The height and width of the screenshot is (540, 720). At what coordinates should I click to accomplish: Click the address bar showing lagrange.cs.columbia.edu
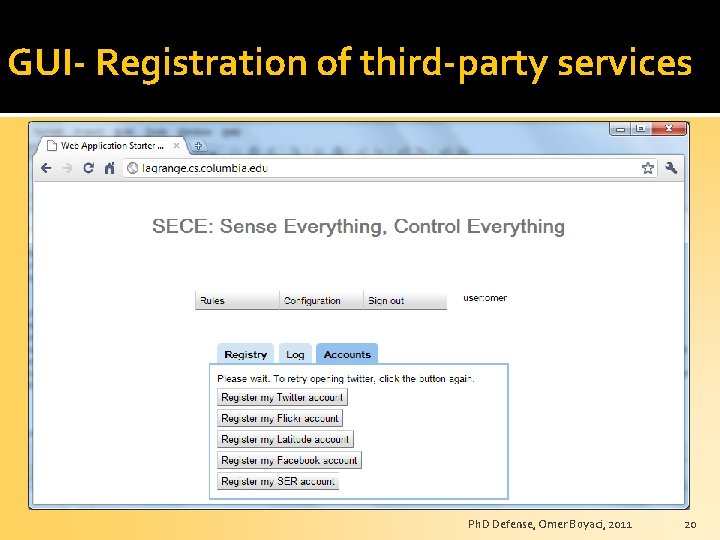coord(389,168)
